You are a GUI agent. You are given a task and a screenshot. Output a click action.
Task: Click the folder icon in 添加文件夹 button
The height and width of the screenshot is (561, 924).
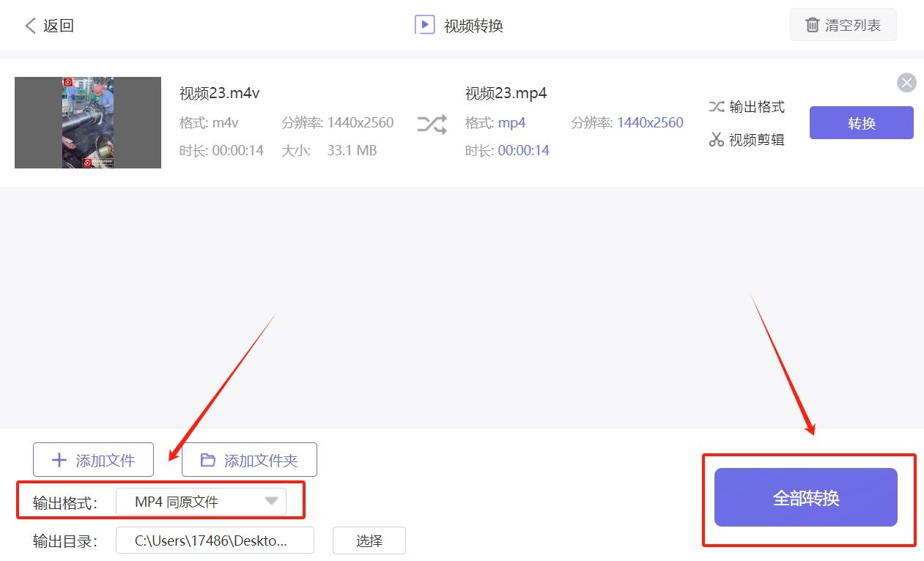(x=207, y=459)
